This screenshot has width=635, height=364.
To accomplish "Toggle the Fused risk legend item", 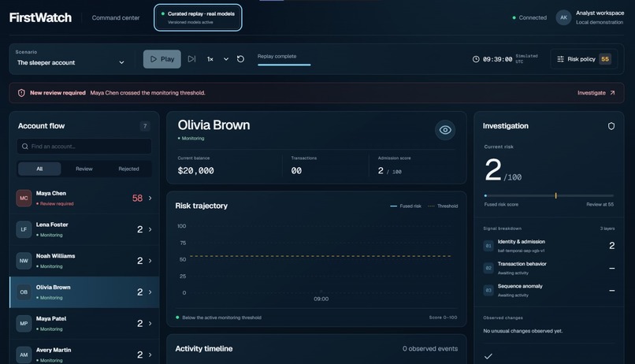I will click(406, 206).
